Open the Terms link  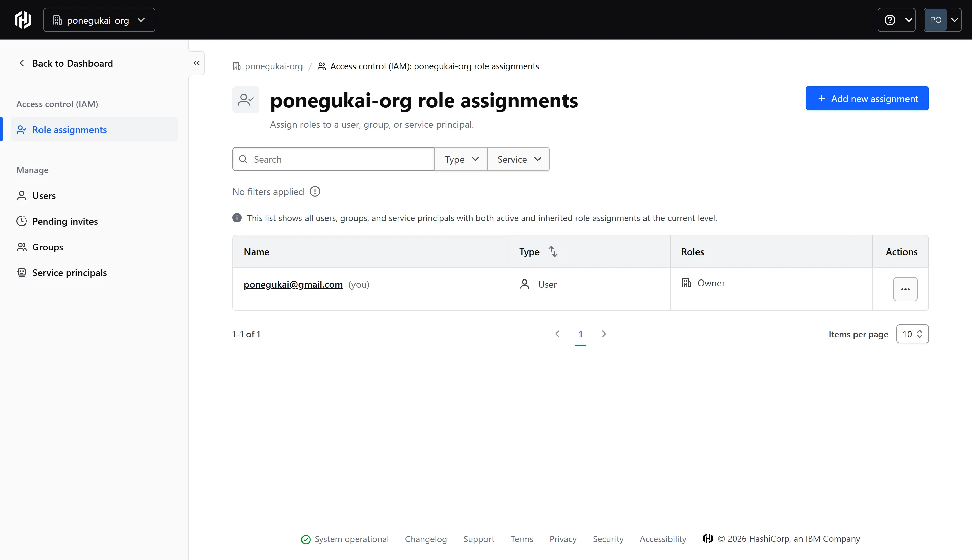[x=522, y=539]
